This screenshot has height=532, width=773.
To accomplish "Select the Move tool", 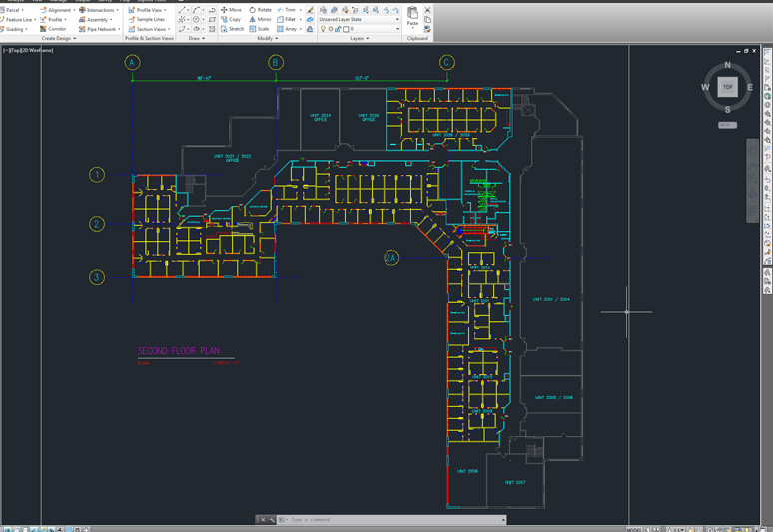I will click(231, 10).
